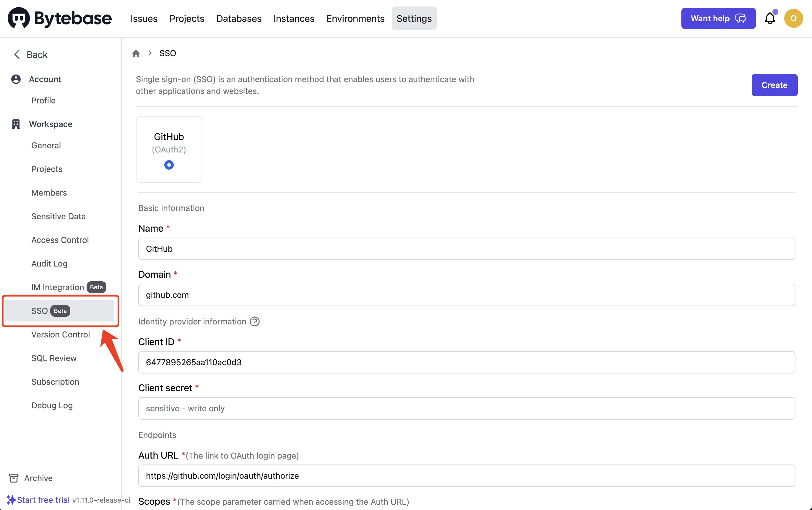The width and height of the screenshot is (812, 510).
Task: Click the Auth URL input field
Action: click(467, 476)
